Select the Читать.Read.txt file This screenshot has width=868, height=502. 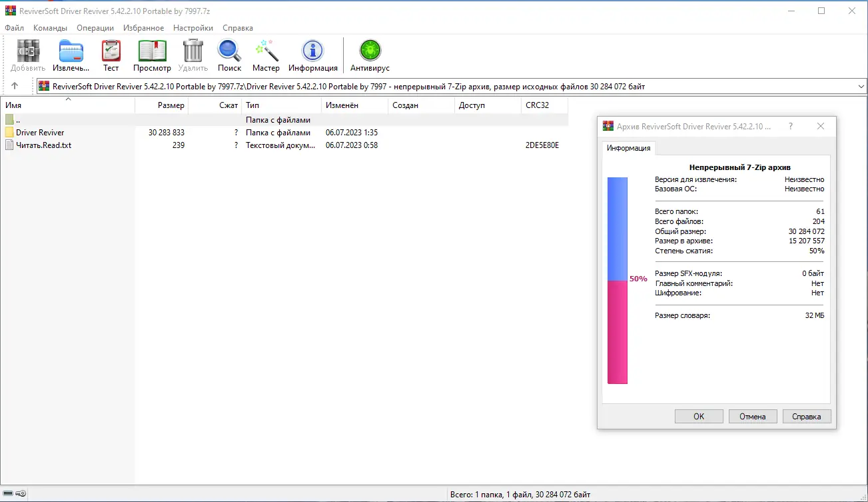click(42, 145)
